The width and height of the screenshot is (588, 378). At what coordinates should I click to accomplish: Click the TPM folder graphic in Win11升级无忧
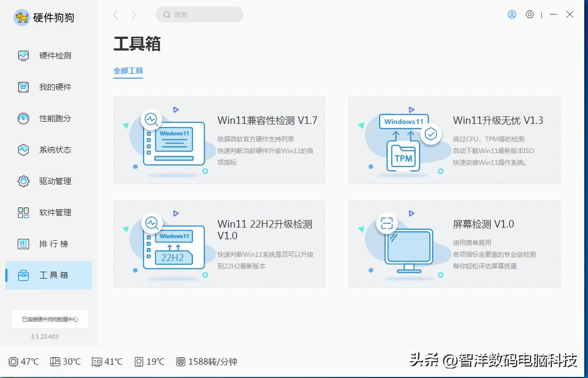402,157
